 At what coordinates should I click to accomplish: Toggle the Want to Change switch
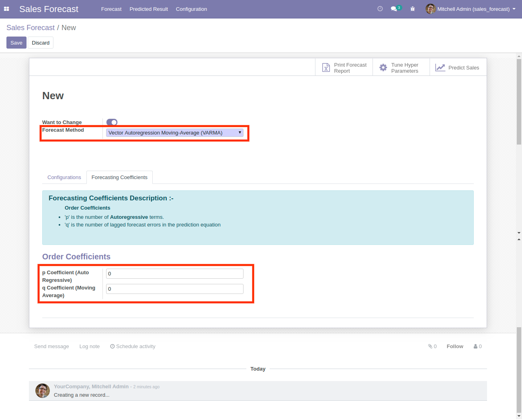pos(112,122)
